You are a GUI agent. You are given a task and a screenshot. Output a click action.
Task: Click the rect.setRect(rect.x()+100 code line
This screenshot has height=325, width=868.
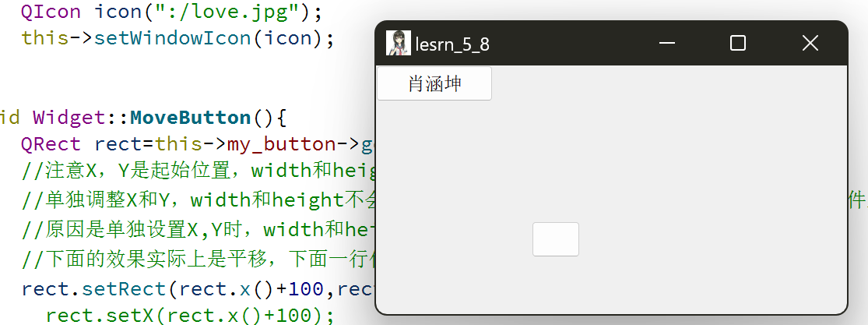point(199,289)
